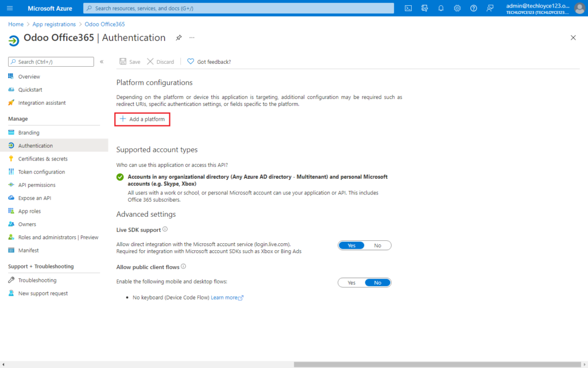
Task: Open the more options ellipsis
Action: click(192, 37)
